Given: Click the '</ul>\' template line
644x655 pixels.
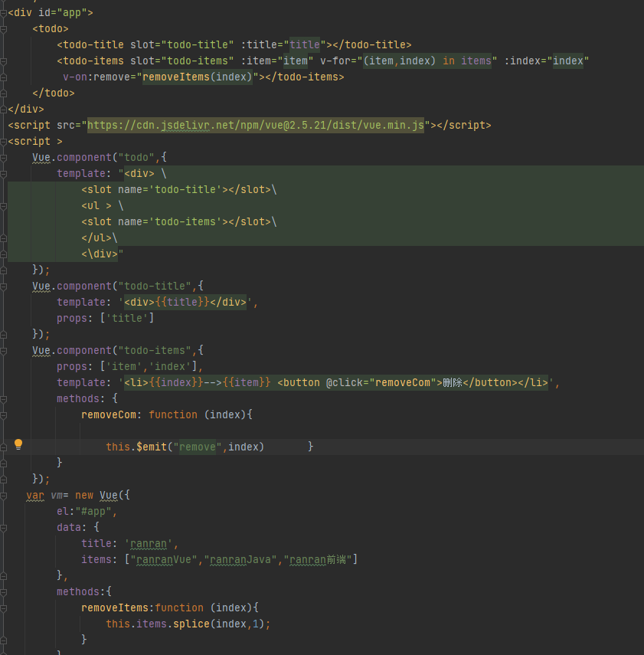Looking at the screenshot, I should pos(100,238).
